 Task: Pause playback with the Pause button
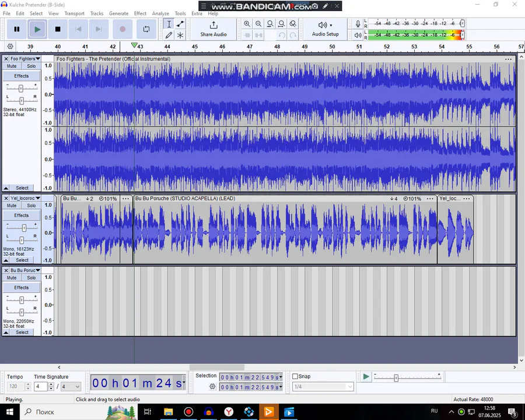pos(17,29)
